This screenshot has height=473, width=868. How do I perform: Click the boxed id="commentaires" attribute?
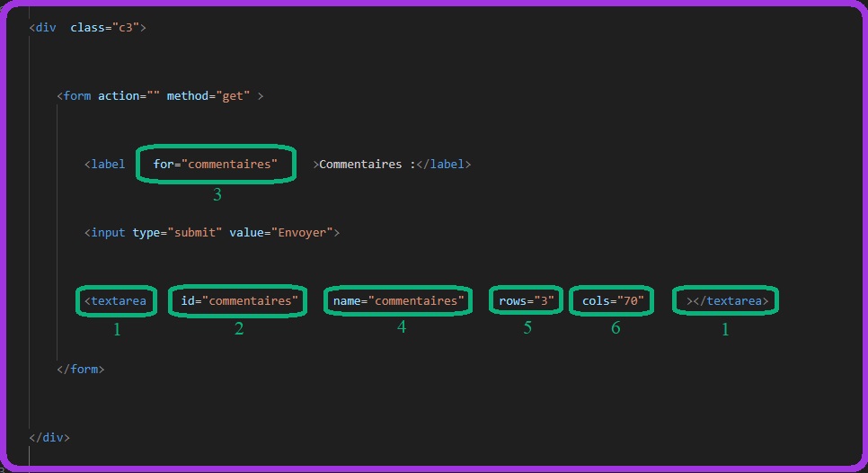[238, 300]
